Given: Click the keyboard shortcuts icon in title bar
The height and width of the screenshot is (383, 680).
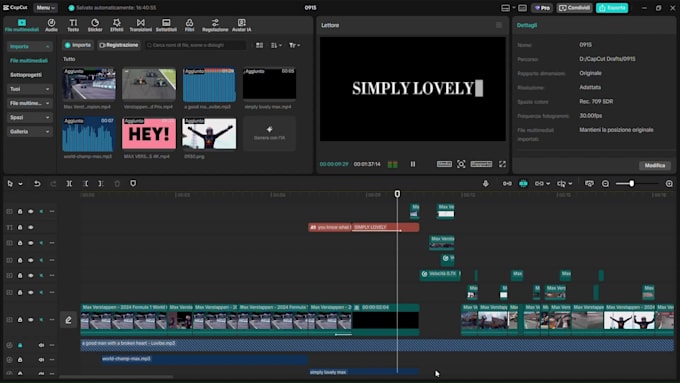Looking at the screenshot, I should [x=523, y=8].
